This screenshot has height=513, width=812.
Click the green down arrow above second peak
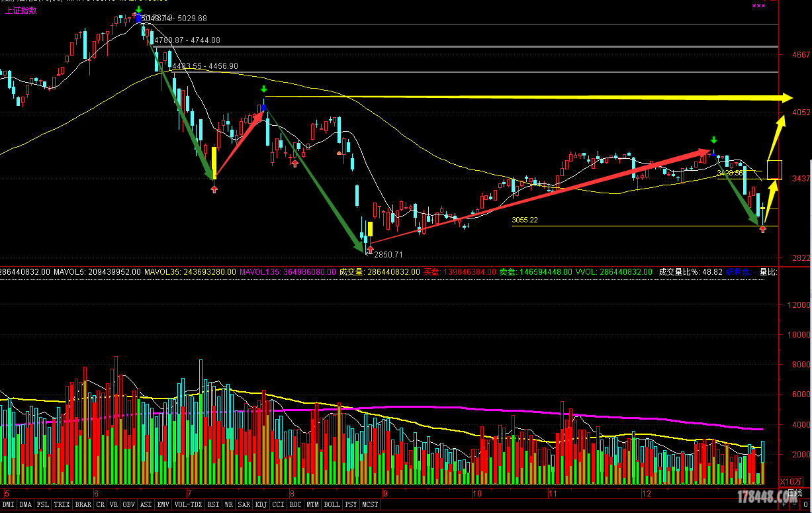pyautogui.click(x=264, y=89)
